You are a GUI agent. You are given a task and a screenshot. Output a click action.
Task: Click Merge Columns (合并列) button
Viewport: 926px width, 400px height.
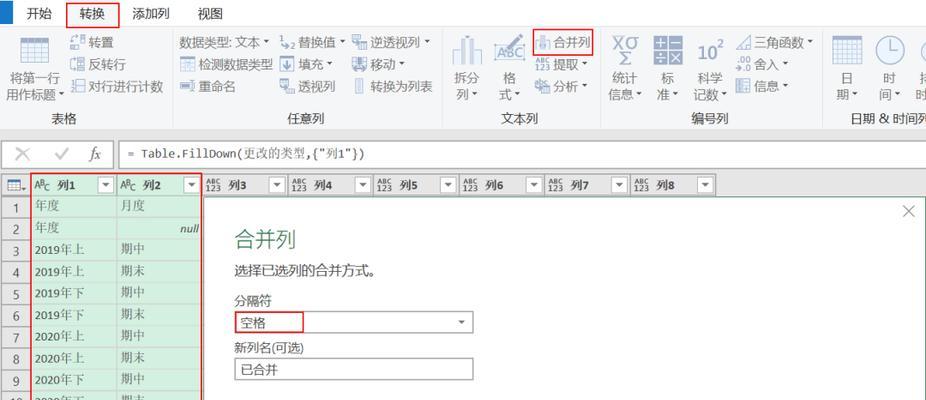(563, 42)
